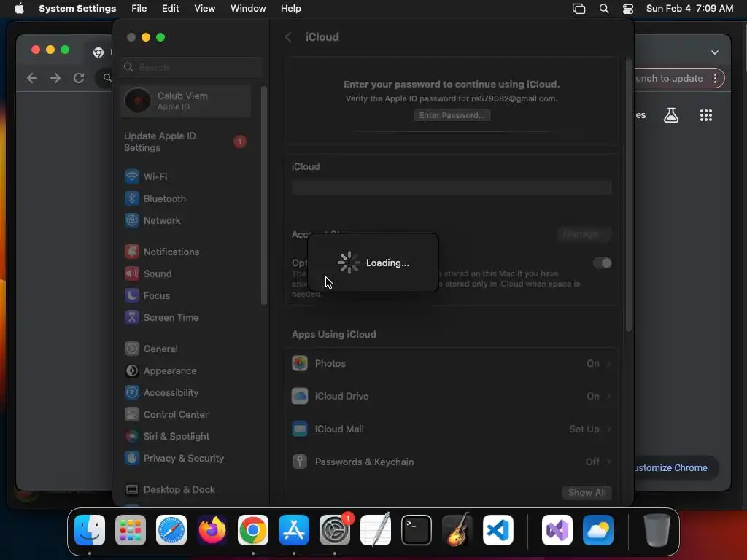Open the Window menu

coord(248,9)
